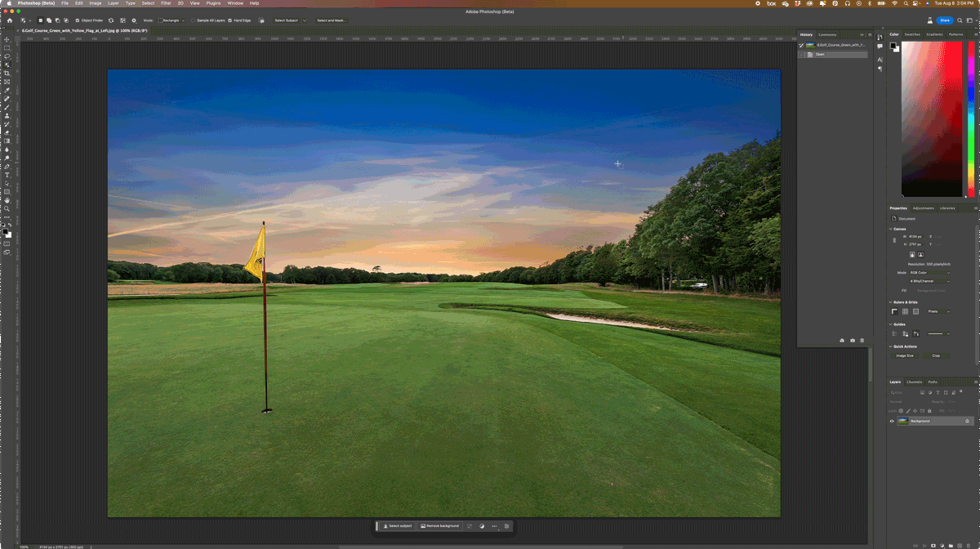
Task: Collapse the Quick Actions section
Action: click(891, 346)
